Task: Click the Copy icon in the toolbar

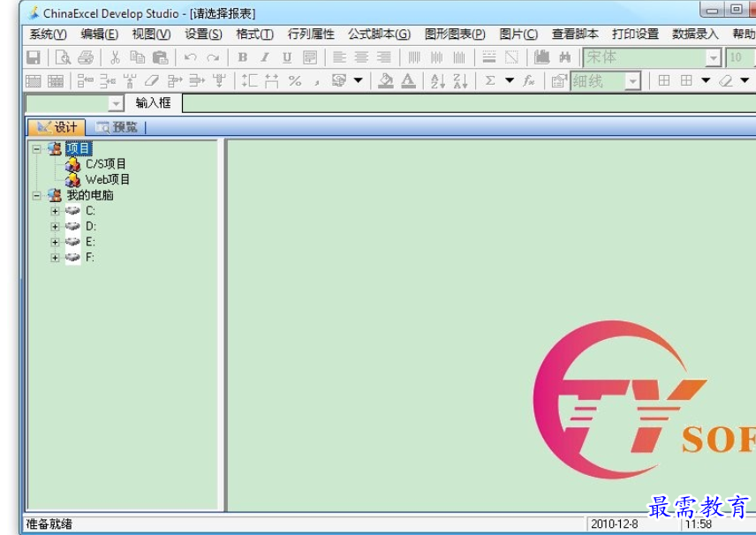Action: tap(138, 57)
